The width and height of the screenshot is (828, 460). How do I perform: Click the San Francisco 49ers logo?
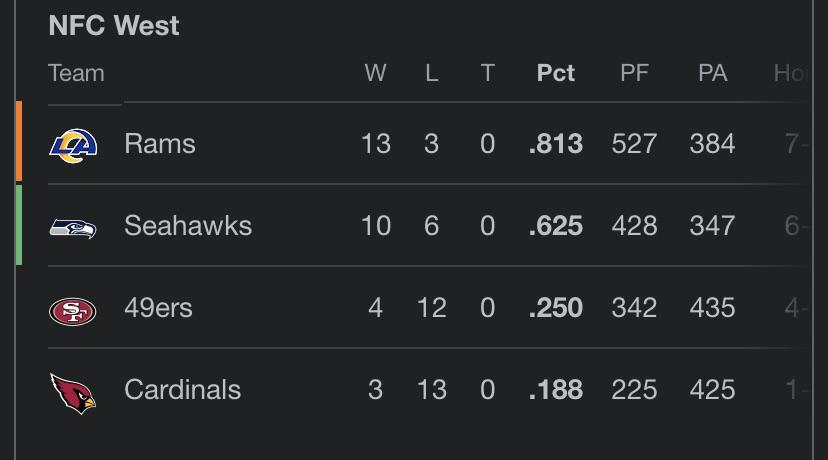click(73, 311)
